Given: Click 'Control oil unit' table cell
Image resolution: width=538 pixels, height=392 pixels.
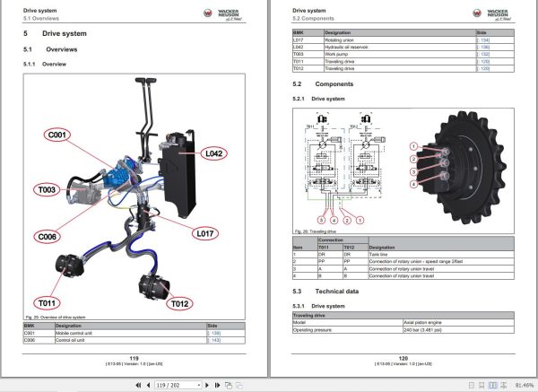Looking at the screenshot, I should (131, 340).
